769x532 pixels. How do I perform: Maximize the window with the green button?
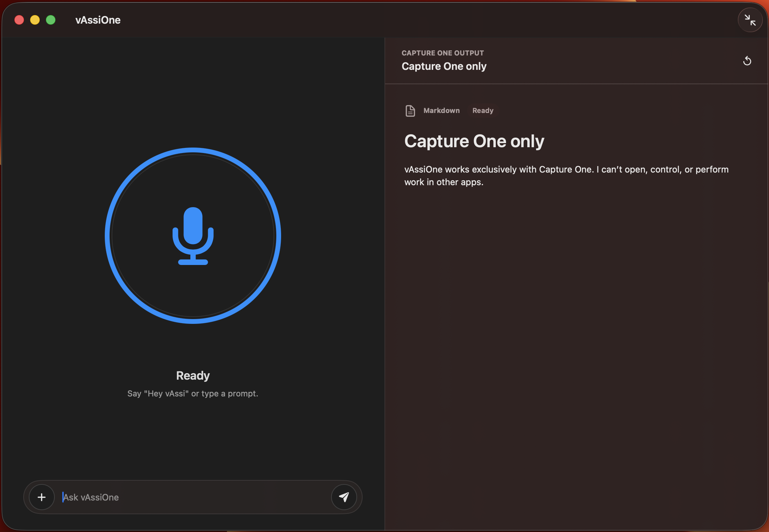51,20
